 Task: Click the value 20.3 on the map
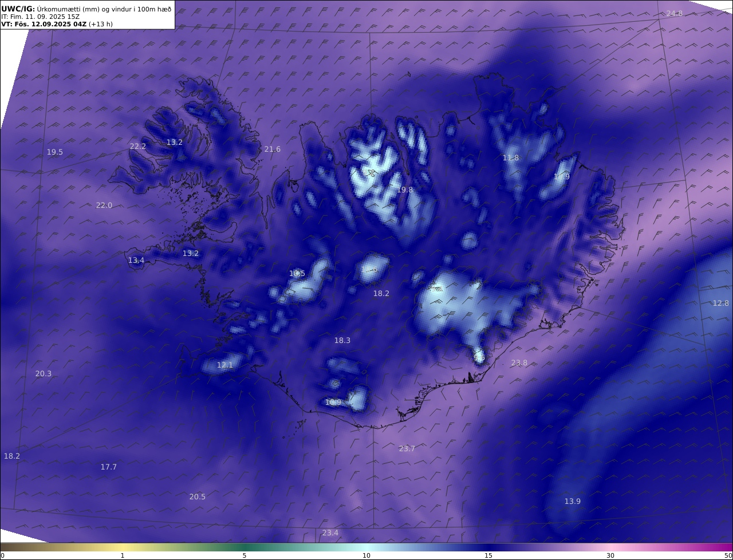coord(44,374)
